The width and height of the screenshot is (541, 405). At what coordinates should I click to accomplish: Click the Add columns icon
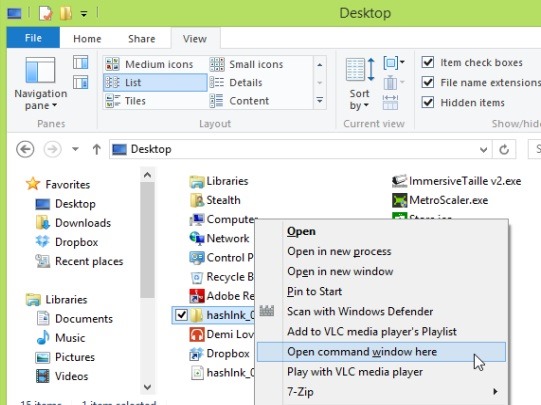pyautogui.click(x=394, y=83)
